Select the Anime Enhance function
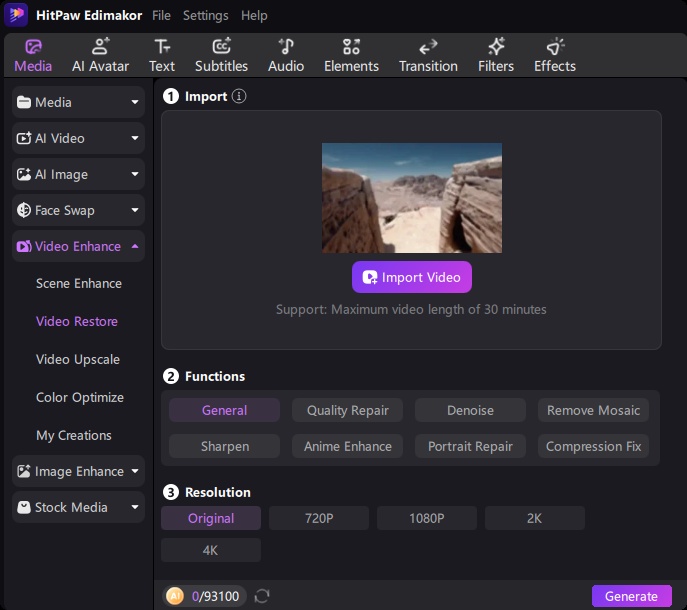The width and height of the screenshot is (687, 610). (347, 446)
